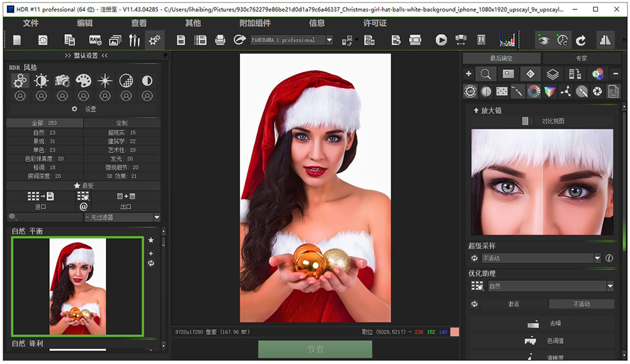Select the gears post-processing icon in the top toolbar
Viewport: 630px width, 364px height.
click(155, 40)
